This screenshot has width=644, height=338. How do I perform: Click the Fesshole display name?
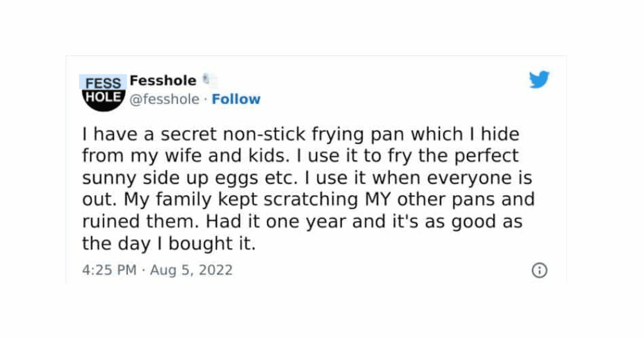coord(162,80)
